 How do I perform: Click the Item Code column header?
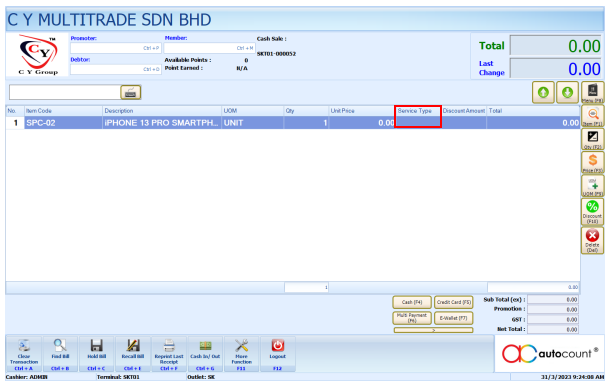tap(63, 111)
